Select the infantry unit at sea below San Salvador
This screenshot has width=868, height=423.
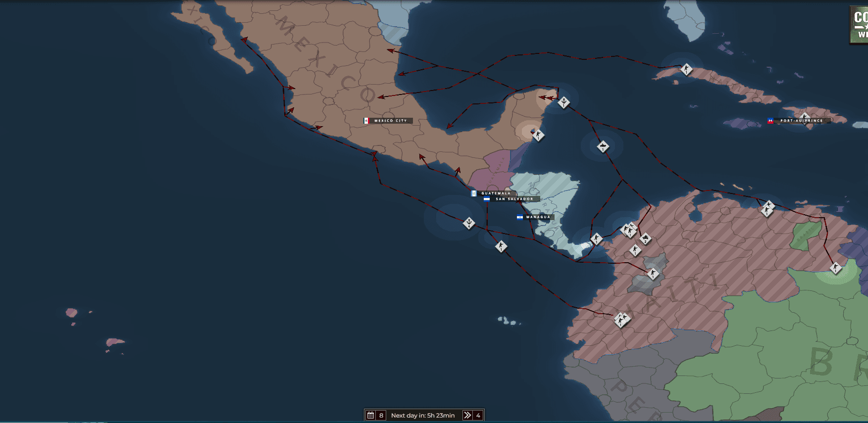(x=501, y=246)
